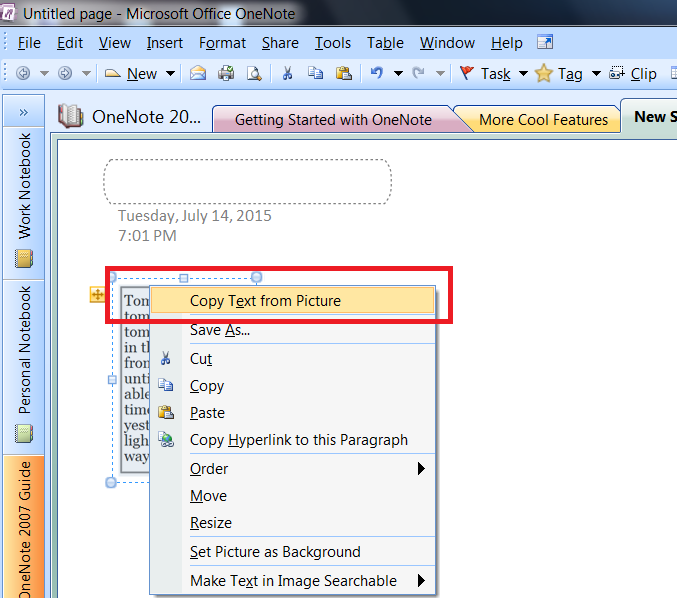Choose Paste in context menu

point(292,413)
